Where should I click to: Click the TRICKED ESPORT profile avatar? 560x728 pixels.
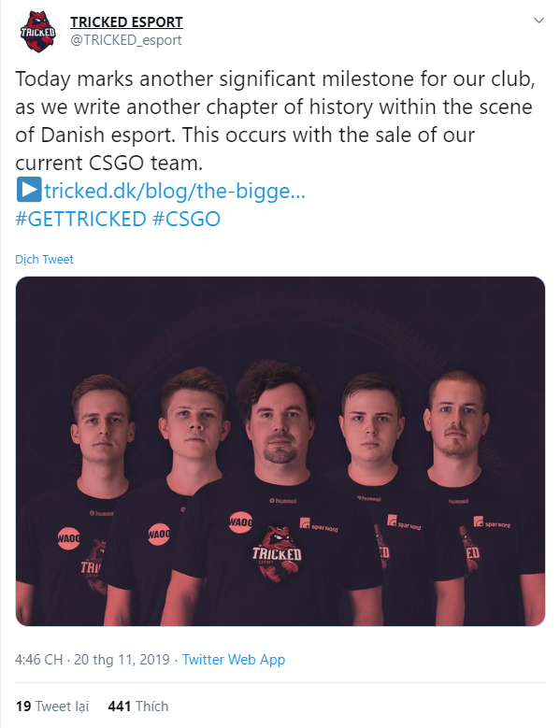(x=37, y=32)
